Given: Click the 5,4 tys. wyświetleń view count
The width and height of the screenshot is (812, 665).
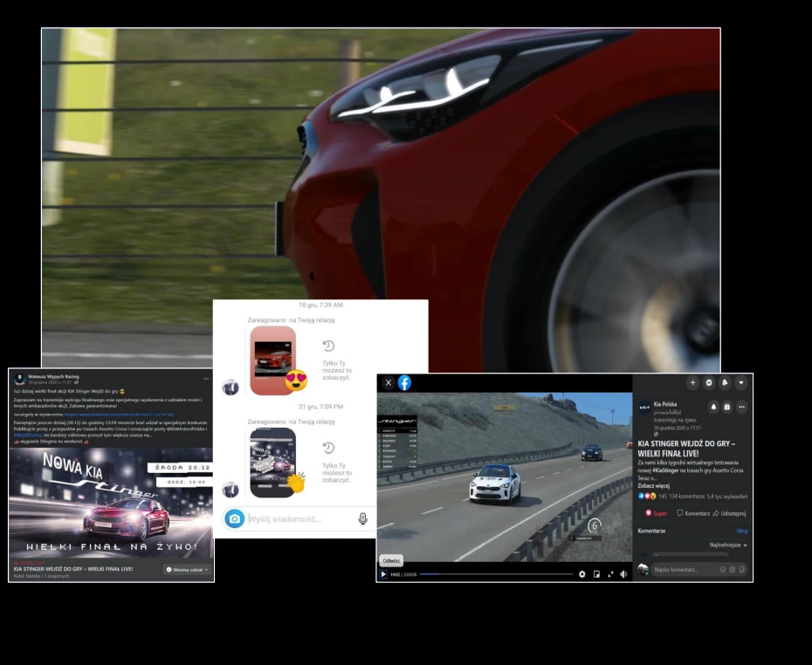Looking at the screenshot, I should point(727,497).
